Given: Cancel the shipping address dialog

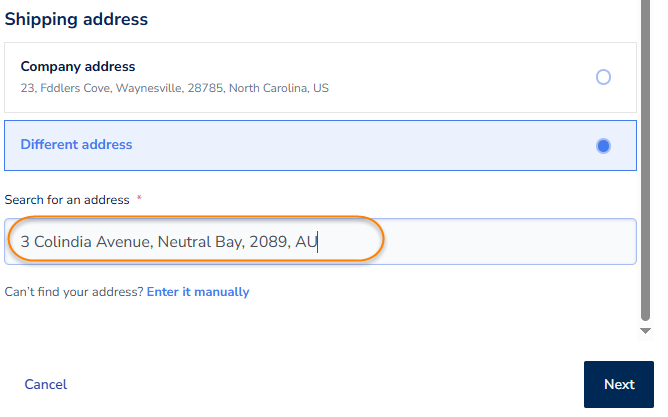Looking at the screenshot, I should 46,384.
